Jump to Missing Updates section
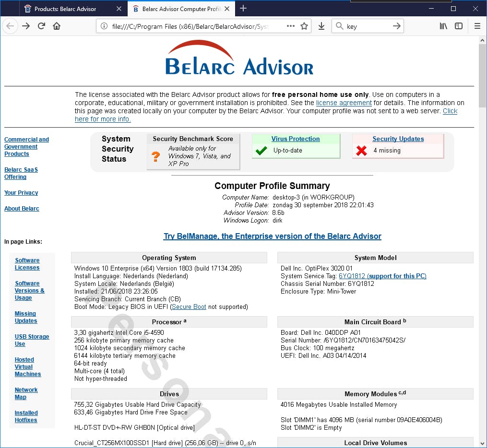487x448 pixels. [x=26, y=318]
